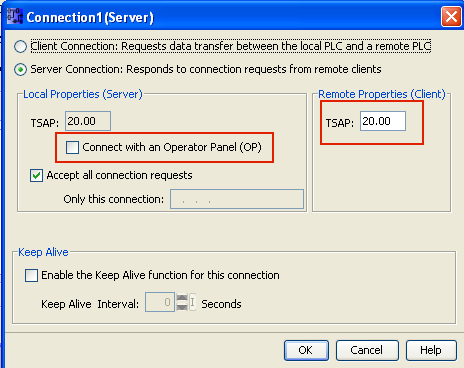This screenshot has width=464, height=368.
Task: Click the remote client TSAP field
Action: coord(383,121)
